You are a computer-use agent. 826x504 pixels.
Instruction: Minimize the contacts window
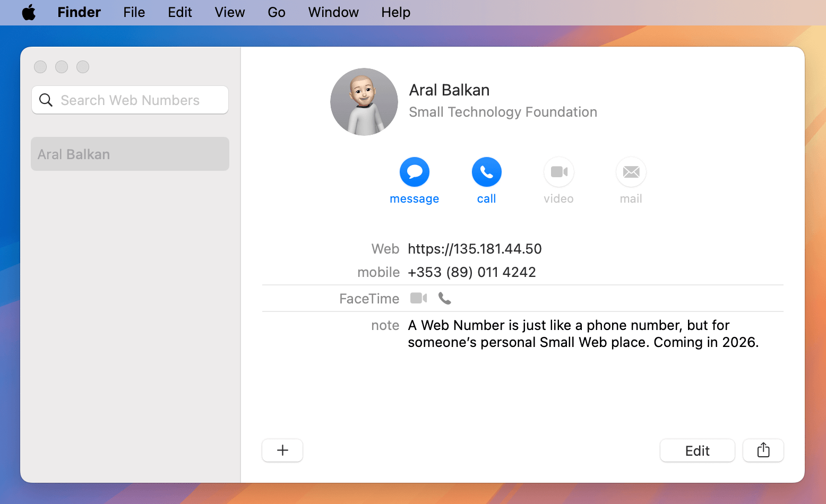click(62, 67)
